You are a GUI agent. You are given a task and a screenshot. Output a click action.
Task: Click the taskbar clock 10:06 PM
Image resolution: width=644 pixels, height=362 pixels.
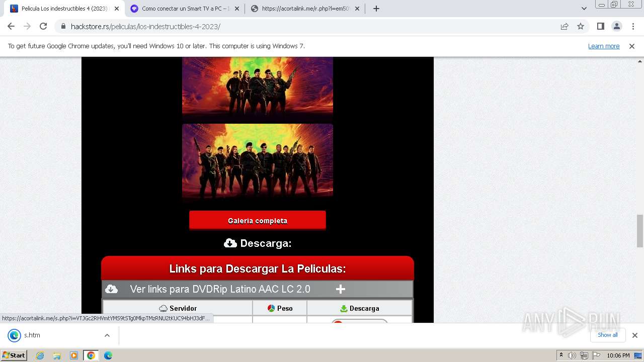click(x=618, y=355)
